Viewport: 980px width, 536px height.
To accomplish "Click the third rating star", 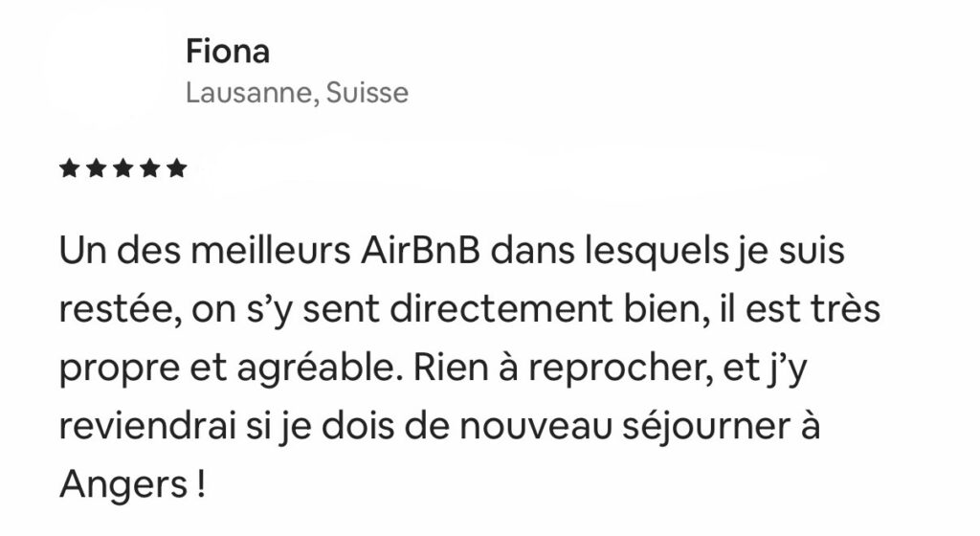I will click(x=122, y=169).
